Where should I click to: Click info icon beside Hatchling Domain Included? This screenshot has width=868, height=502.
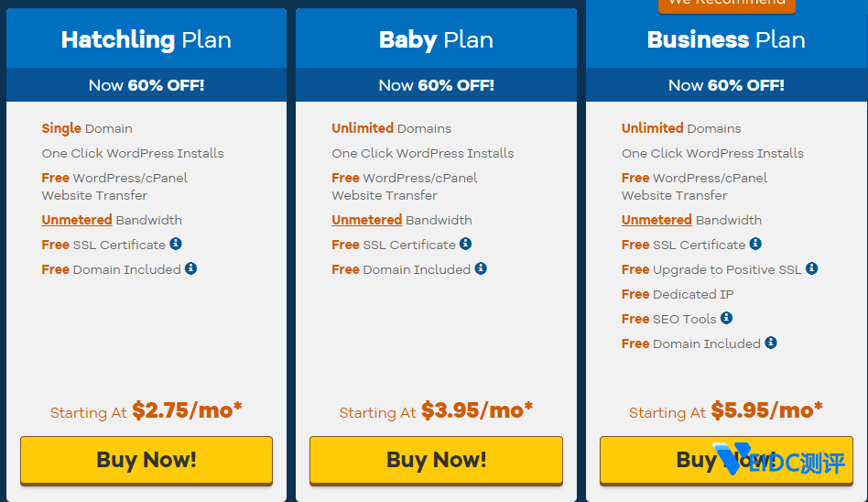pos(190,268)
